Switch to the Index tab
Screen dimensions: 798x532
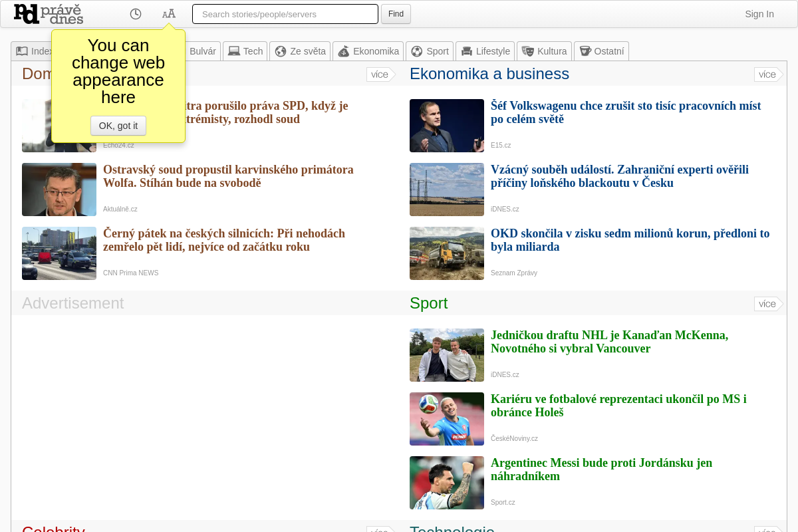click(x=31, y=51)
